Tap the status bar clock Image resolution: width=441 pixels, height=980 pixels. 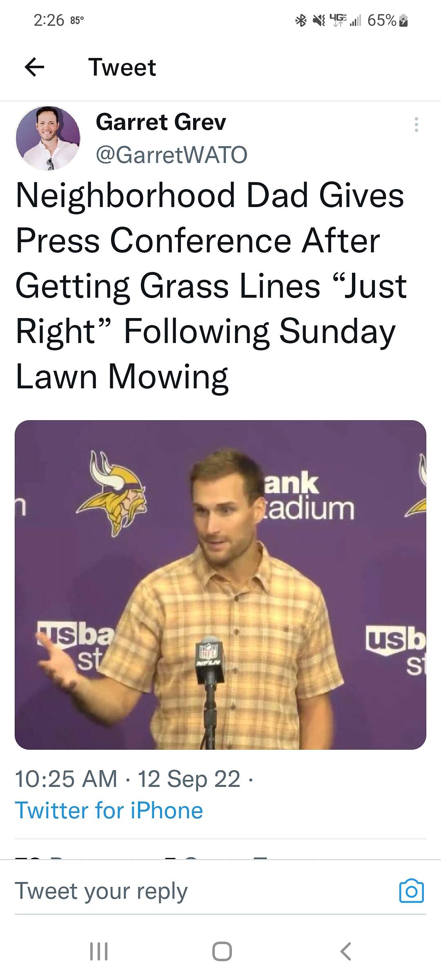[x=49, y=20]
